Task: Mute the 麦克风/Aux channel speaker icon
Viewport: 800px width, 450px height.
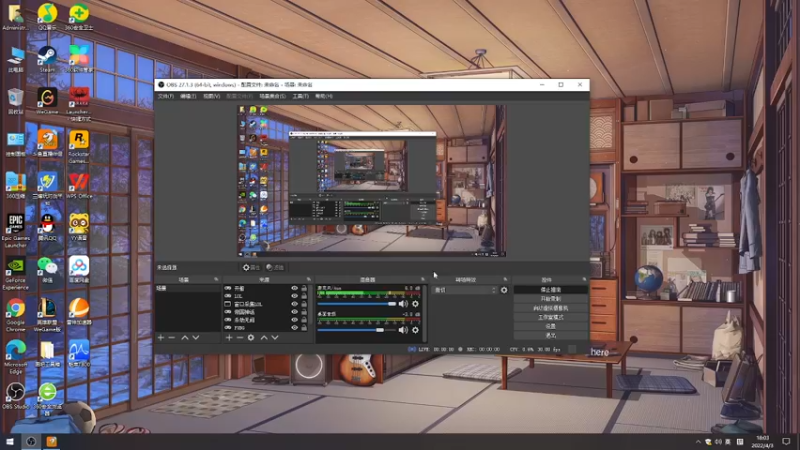Action: pos(403,304)
